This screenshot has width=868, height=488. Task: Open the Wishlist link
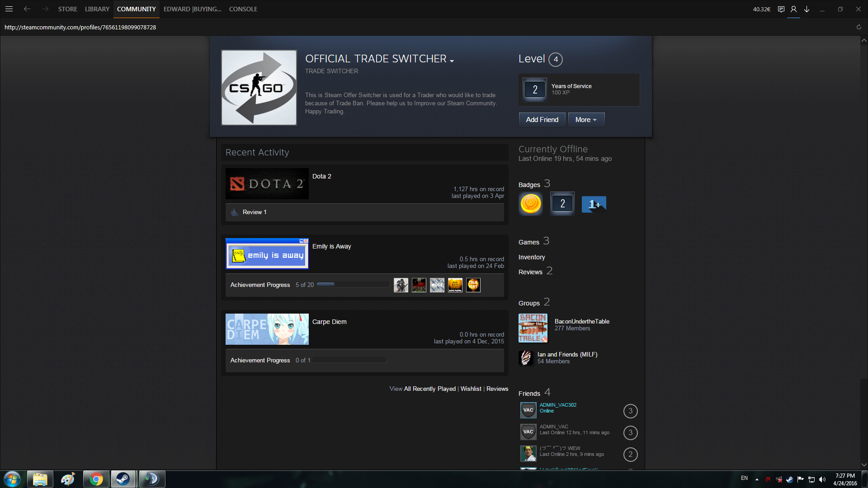tap(471, 389)
